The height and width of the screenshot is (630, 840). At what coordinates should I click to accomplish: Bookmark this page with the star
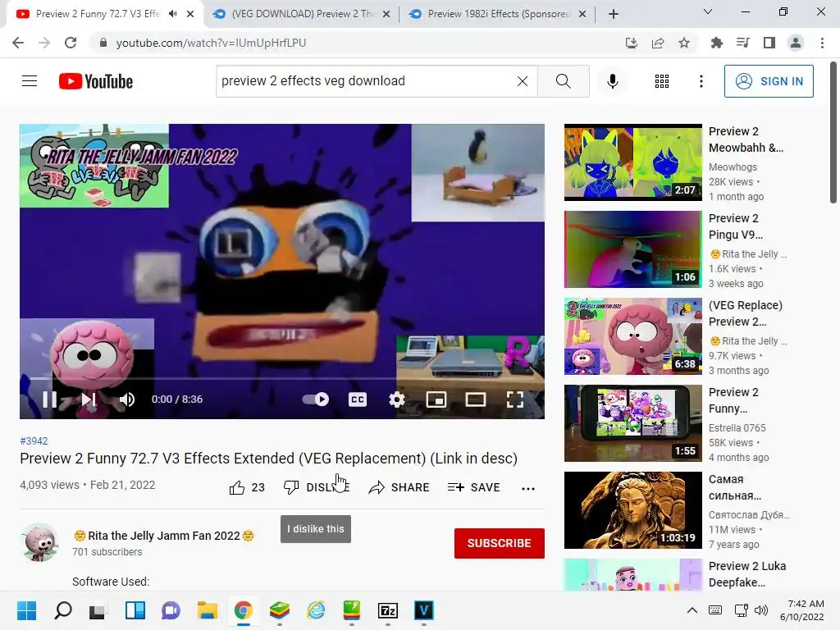[684, 43]
